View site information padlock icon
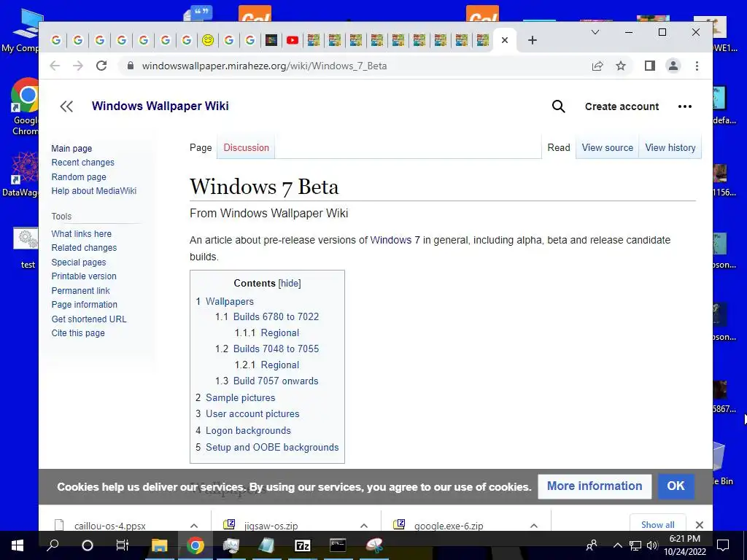Viewport: 747px width, 560px height. [x=130, y=66]
